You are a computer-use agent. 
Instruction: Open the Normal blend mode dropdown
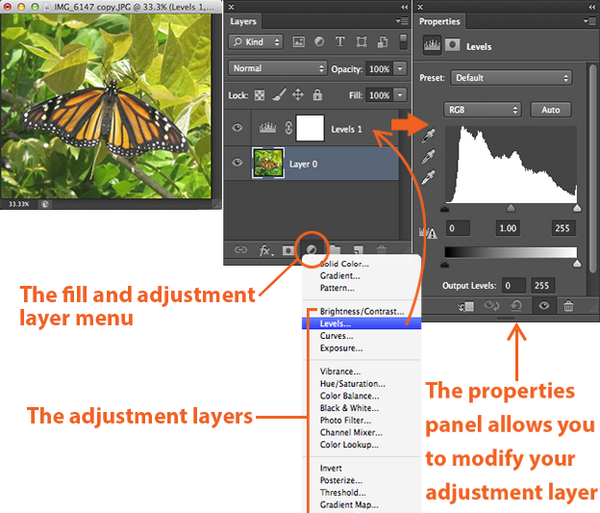click(277, 68)
